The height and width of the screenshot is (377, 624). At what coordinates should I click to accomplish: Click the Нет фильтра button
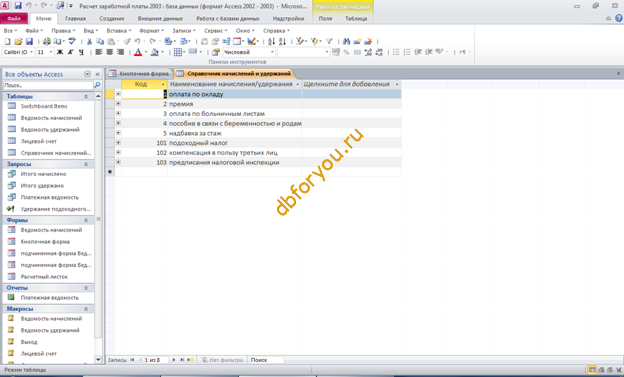click(222, 360)
